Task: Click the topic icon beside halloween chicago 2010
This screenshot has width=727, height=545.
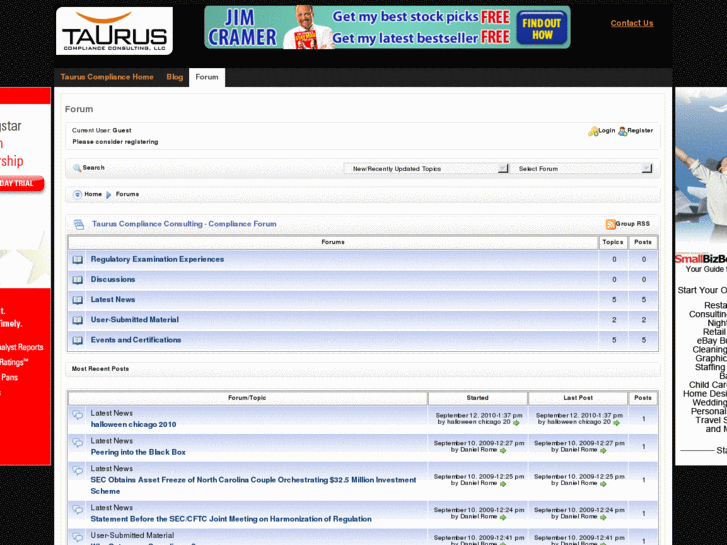Action: pos(77,414)
